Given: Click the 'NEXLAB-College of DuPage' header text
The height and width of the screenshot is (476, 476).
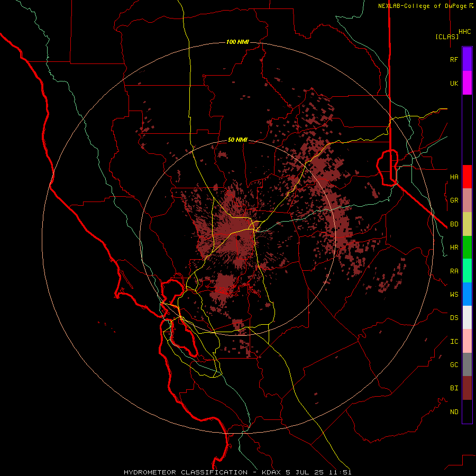Looking at the screenshot, I should click(x=422, y=6).
